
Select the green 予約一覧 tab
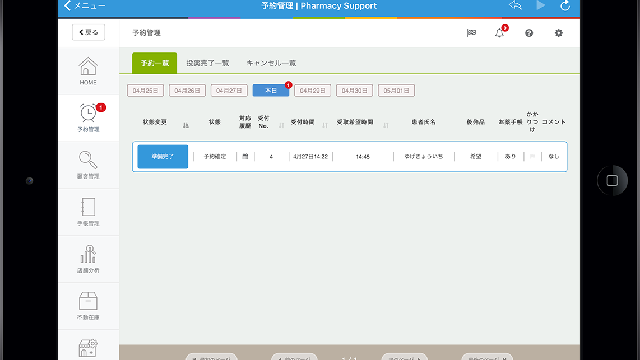pyautogui.click(x=155, y=63)
